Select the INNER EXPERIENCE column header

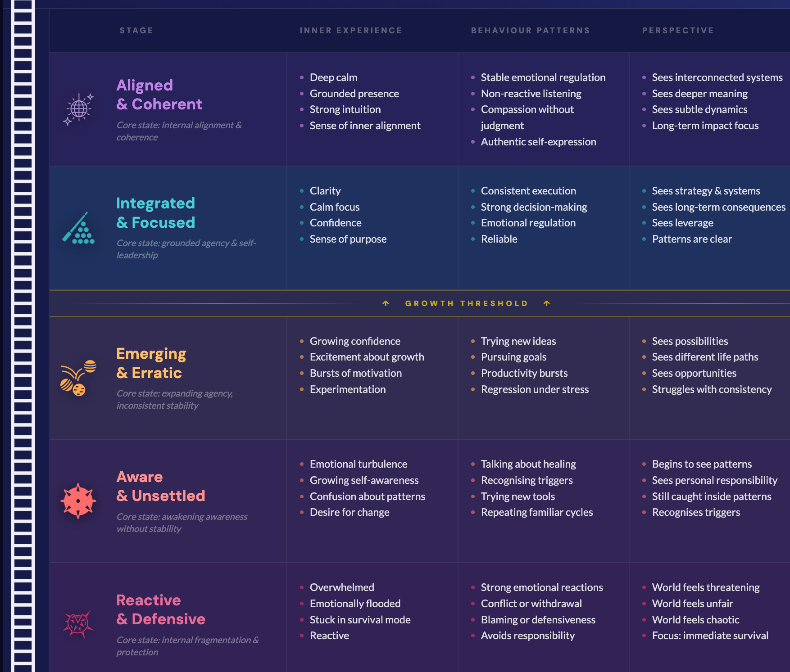[x=351, y=31]
